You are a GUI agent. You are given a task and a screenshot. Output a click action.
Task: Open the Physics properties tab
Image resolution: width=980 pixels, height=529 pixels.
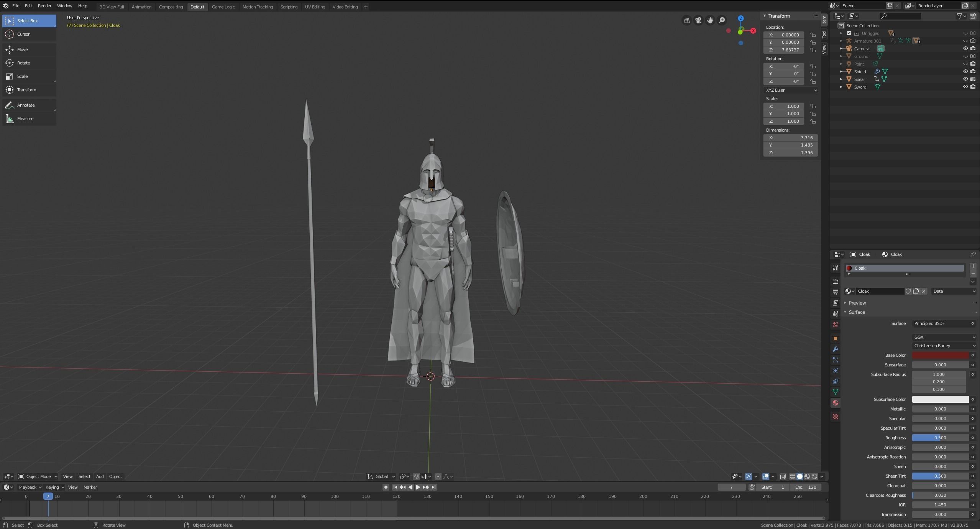[x=835, y=371]
